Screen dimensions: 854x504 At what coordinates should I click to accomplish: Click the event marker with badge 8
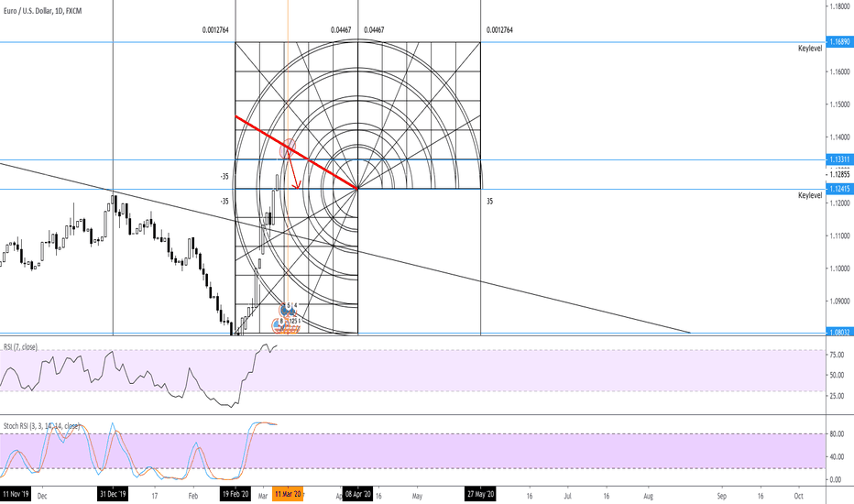click(x=278, y=326)
